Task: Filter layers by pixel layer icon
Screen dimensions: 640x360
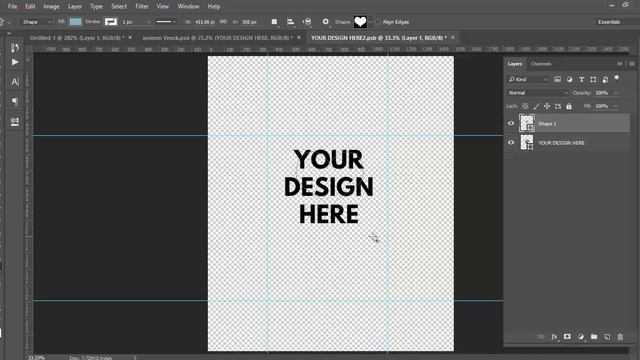Action: 558,79
